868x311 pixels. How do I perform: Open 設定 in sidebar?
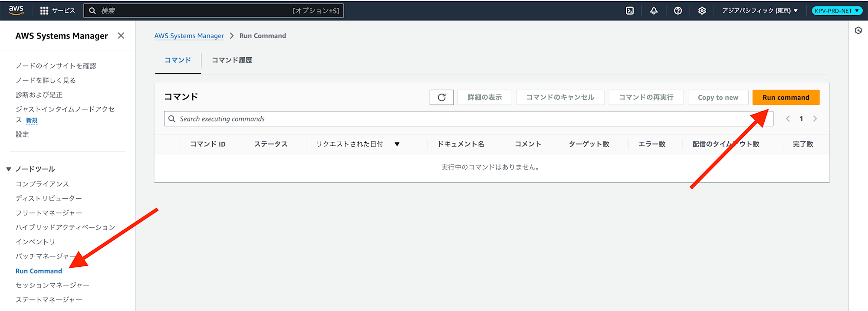pos(22,134)
